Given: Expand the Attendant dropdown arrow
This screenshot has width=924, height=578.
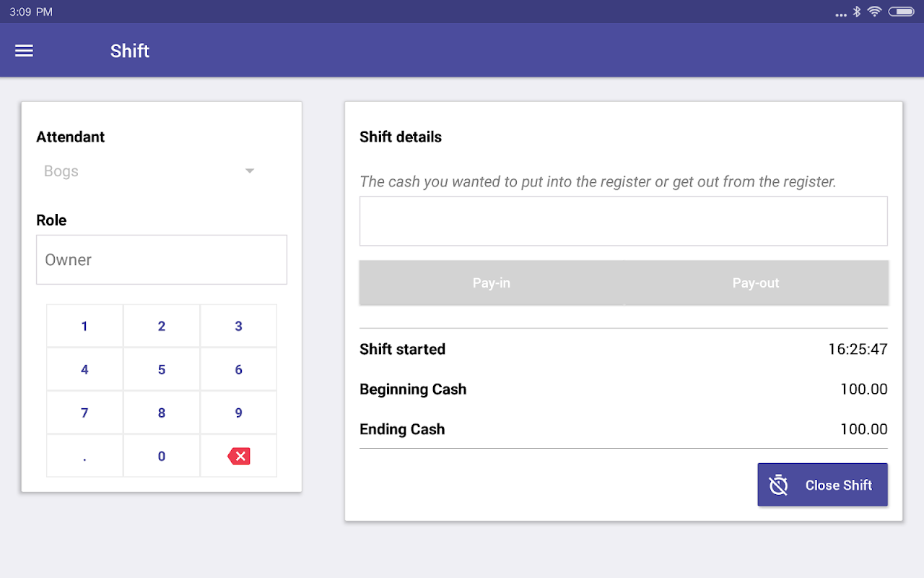Looking at the screenshot, I should point(250,171).
